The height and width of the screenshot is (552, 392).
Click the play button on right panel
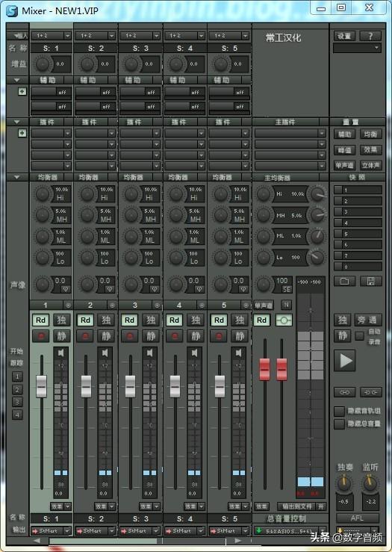coord(345,361)
